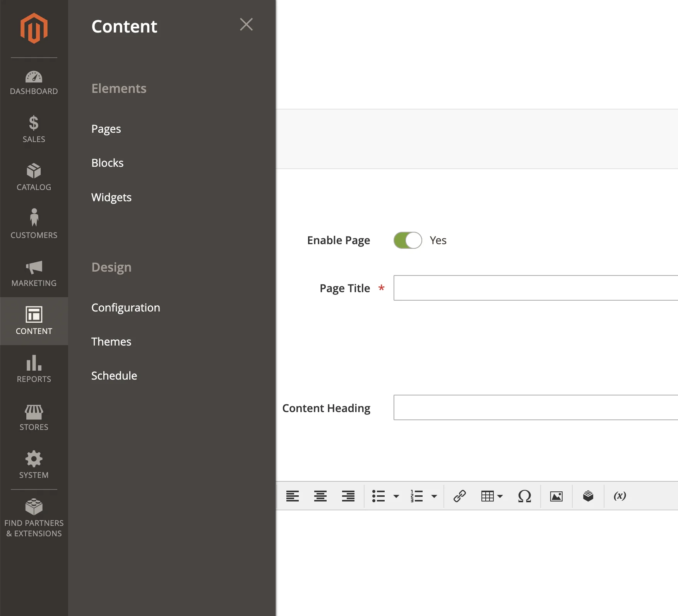
Task: Open the System menu
Action: click(34, 464)
